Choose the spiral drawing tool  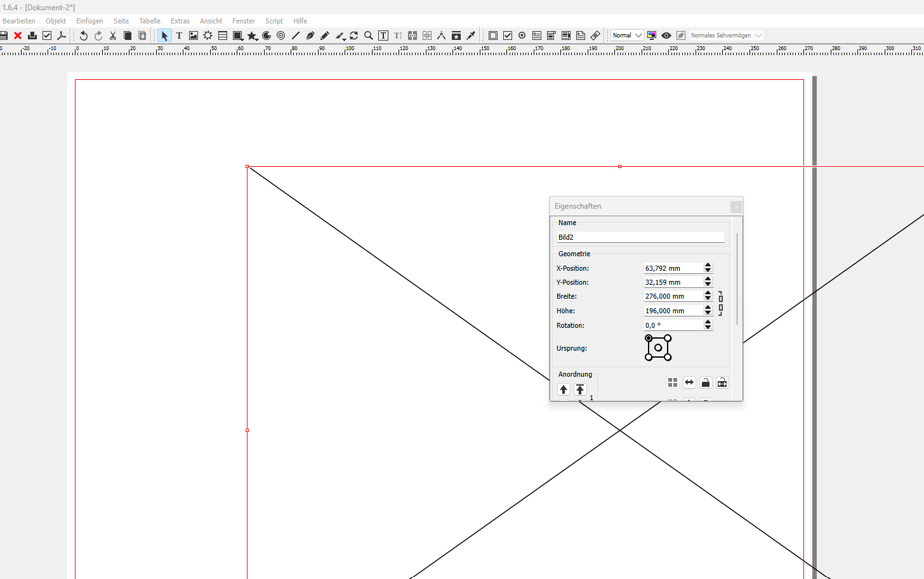280,36
